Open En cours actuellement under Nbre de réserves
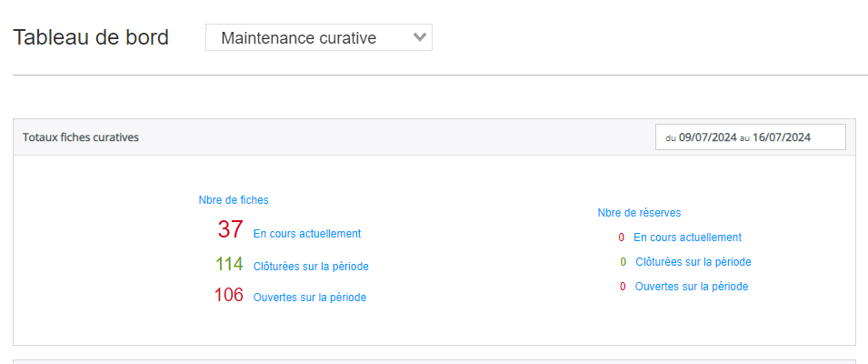The width and height of the screenshot is (868, 364). tap(687, 238)
